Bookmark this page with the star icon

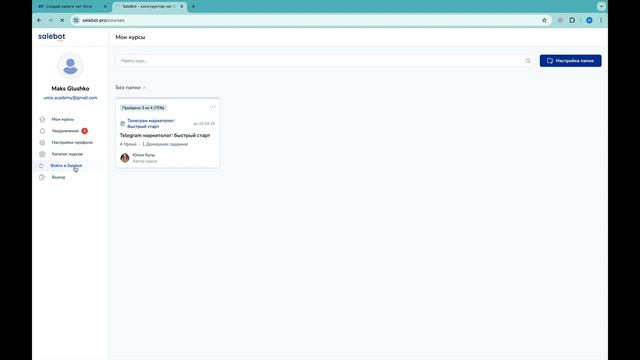[544, 20]
